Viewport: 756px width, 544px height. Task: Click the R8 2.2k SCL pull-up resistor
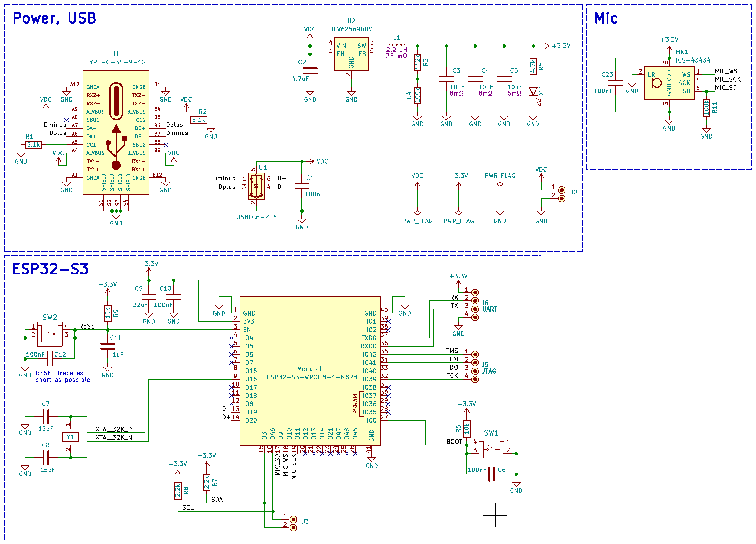pyautogui.click(x=178, y=491)
